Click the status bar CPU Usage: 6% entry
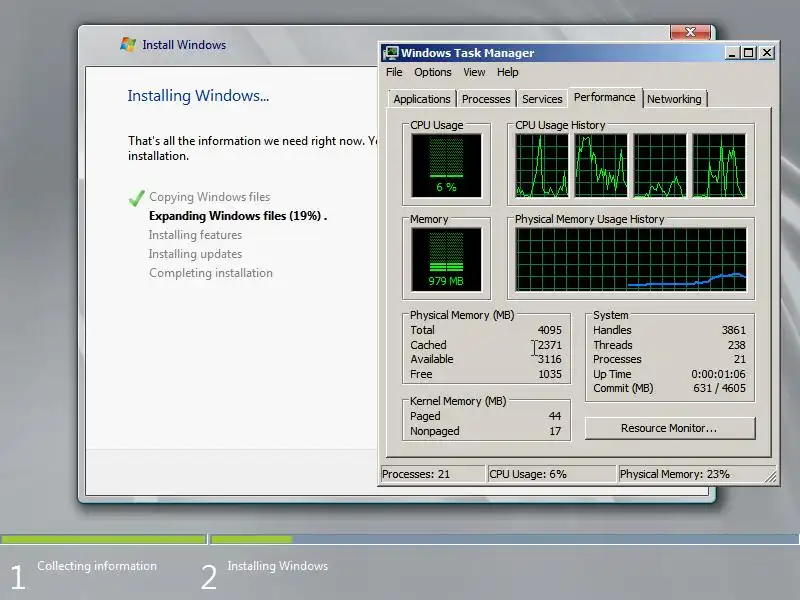Image resolution: width=800 pixels, height=600 pixels. [552, 474]
